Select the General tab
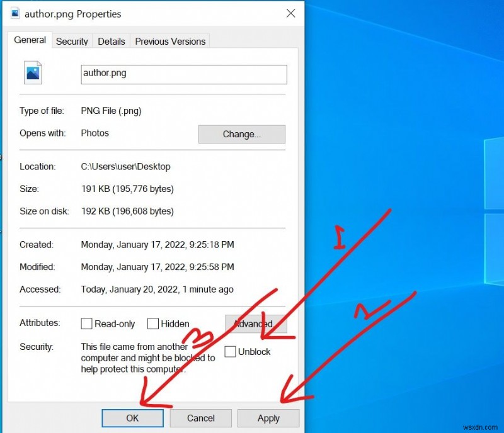The image size is (504, 433). 30,40
